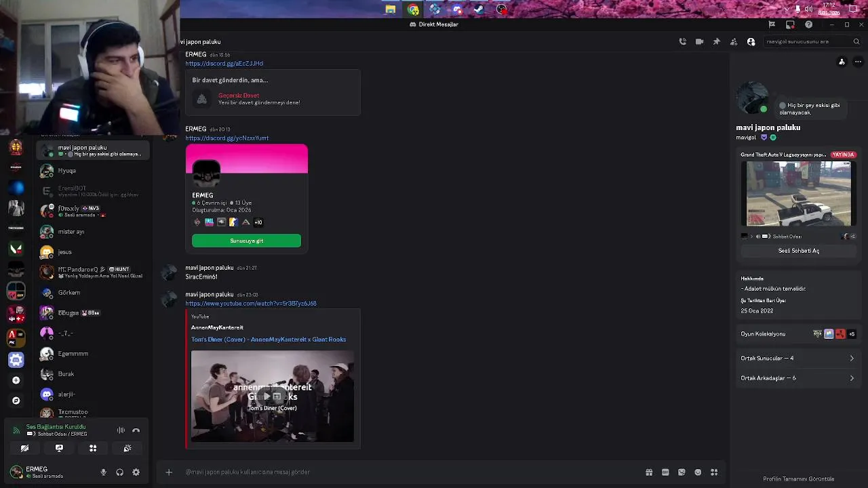Click 'Sesli Sohbeti Aç' button
This screenshot has height=488, width=868.
(x=798, y=251)
